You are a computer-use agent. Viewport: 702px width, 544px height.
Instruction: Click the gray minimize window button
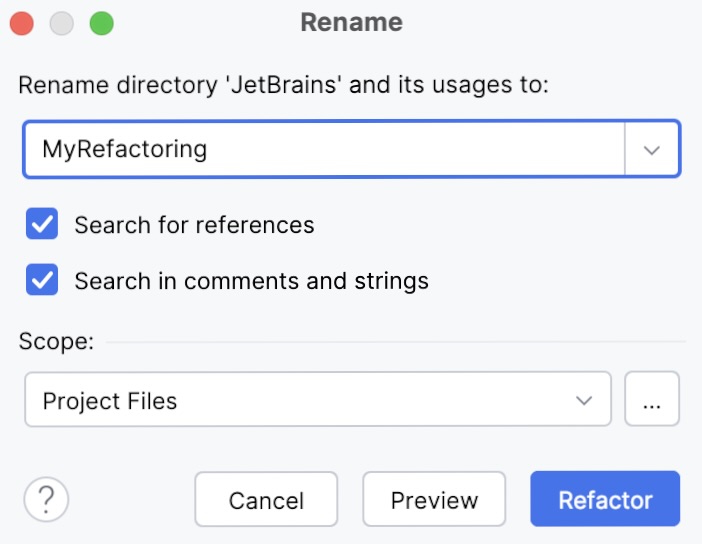coord(61,23)
